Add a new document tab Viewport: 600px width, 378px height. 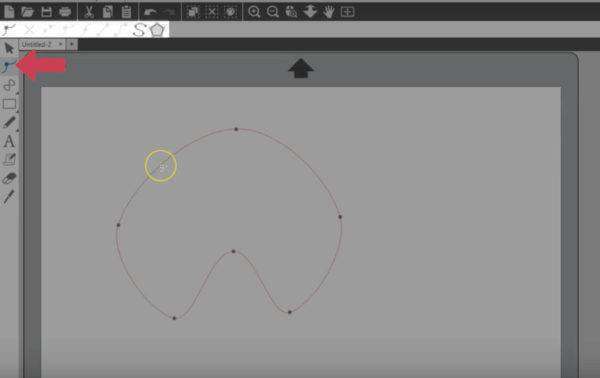[72, 45]
